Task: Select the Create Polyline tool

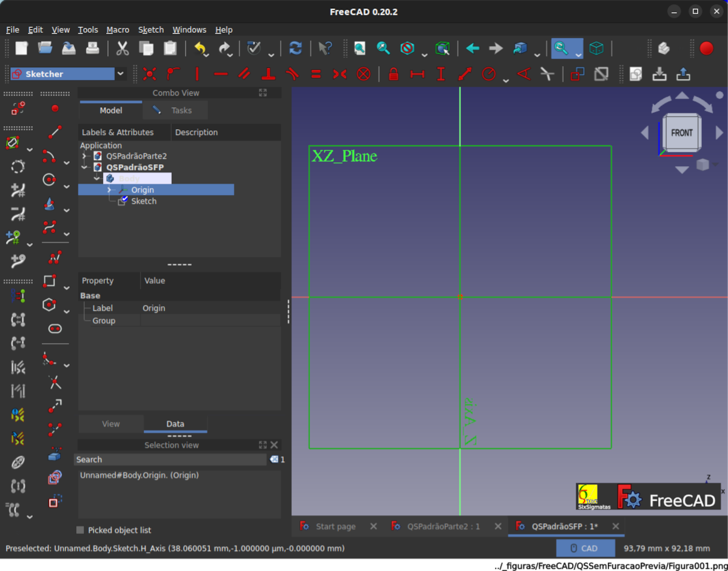Action: (55, 258)
